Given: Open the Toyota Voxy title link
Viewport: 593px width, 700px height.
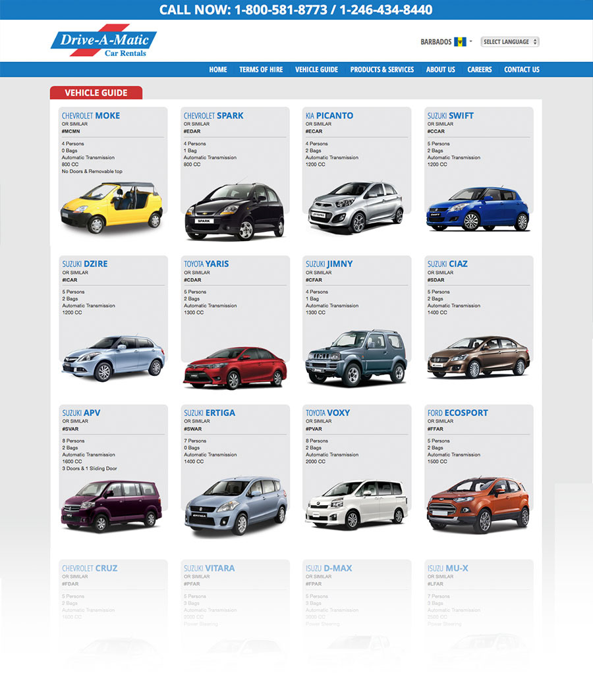Looking at the screenshot, I should [x=327, y=413].
